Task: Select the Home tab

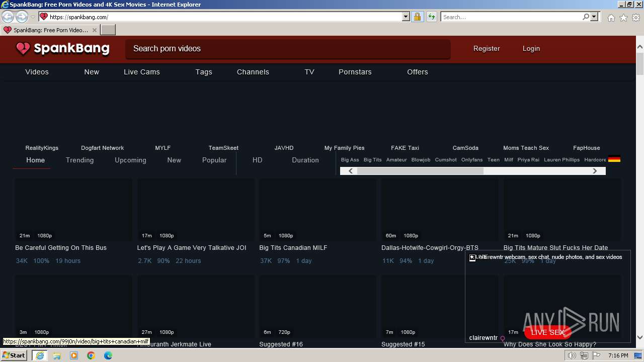Action: pyautogui.click(x=36, y=160)
